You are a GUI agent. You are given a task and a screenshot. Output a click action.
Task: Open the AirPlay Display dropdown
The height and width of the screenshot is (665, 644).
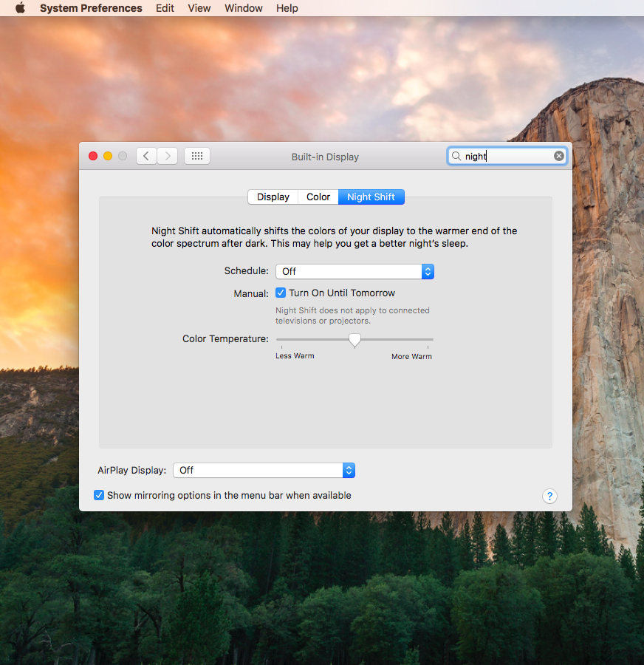coord(264,471)
